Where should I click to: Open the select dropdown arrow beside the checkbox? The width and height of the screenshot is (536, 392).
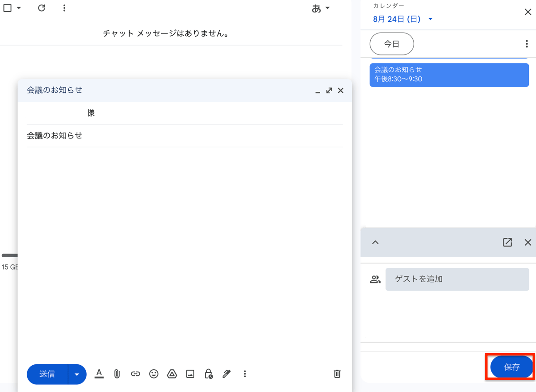pos(19,8)
